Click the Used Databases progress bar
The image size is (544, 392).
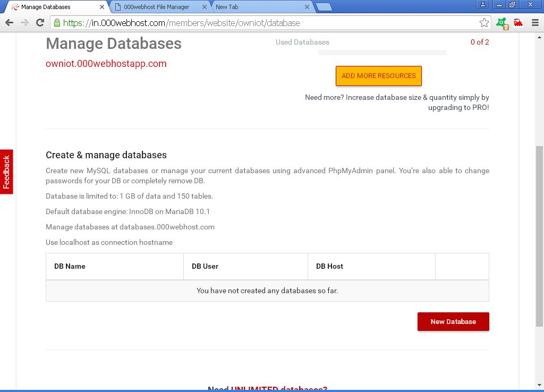coord(382,53)
